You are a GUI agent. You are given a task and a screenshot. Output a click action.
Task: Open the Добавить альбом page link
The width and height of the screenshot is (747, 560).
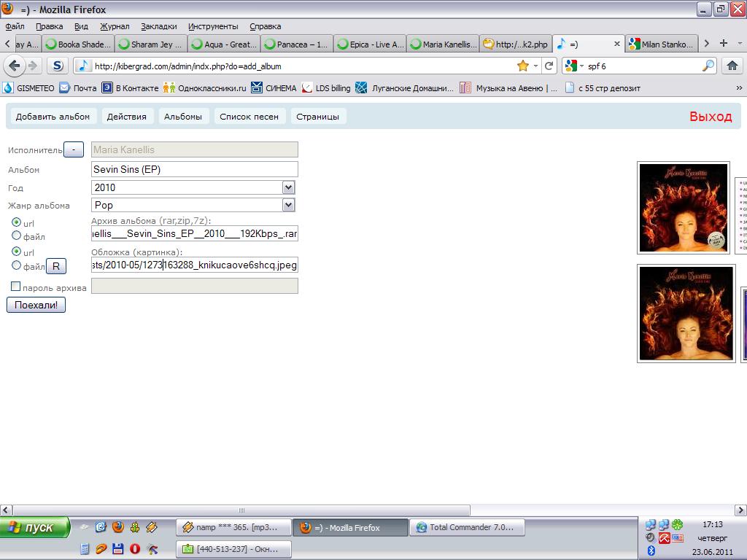click(53, 117)
